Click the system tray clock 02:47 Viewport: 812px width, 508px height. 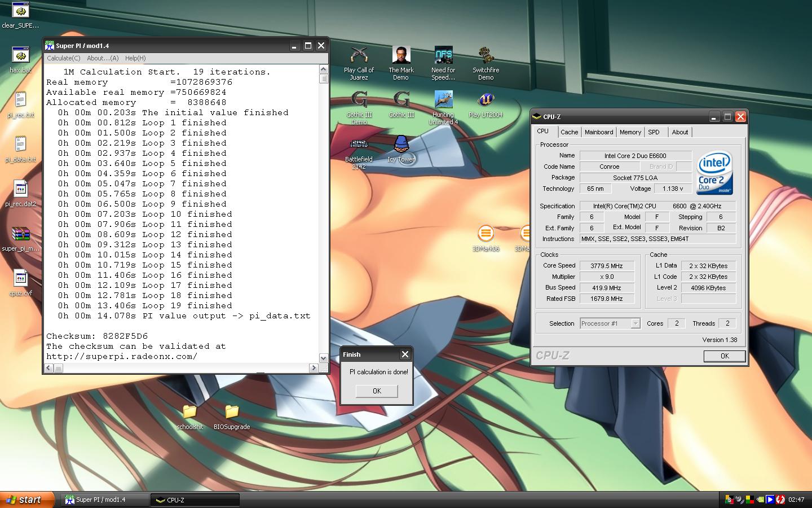796,500
